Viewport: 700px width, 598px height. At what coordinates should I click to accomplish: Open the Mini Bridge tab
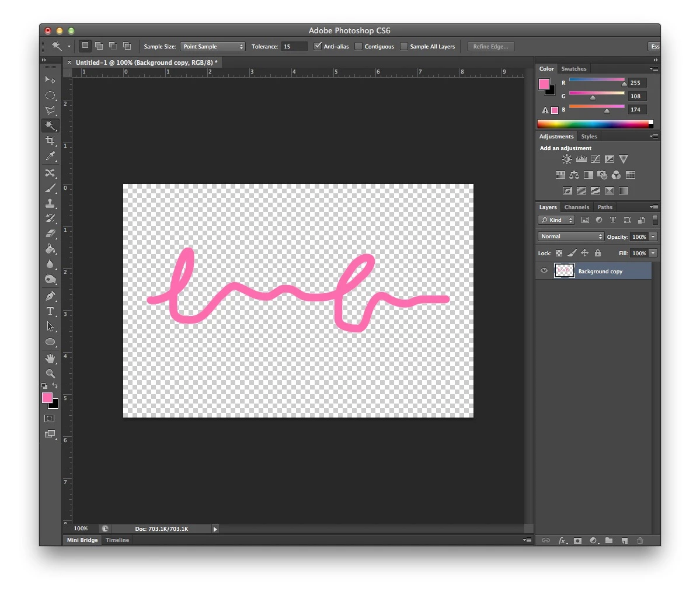(82, 540)
